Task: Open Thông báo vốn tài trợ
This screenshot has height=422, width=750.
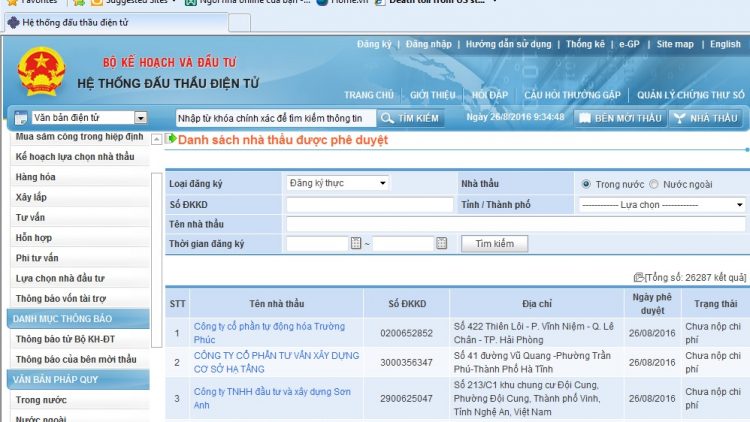Action: tap(61, 299)
